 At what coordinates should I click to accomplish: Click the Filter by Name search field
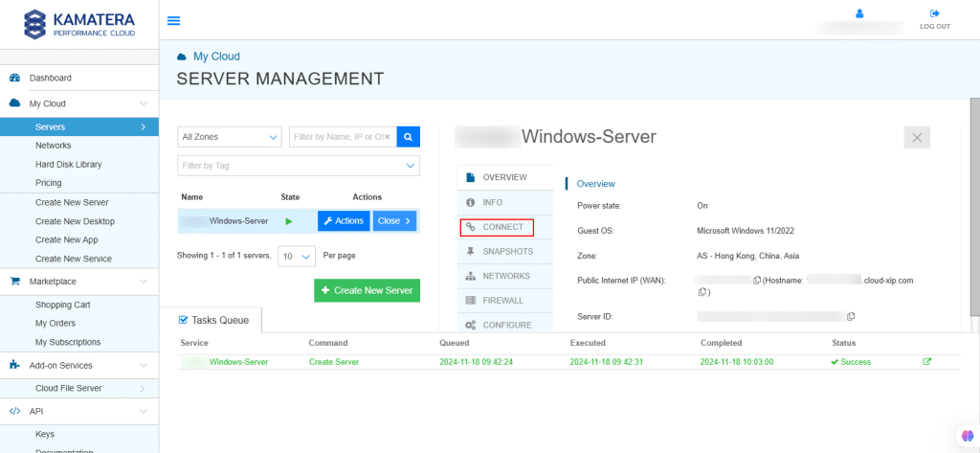(343, 137)
